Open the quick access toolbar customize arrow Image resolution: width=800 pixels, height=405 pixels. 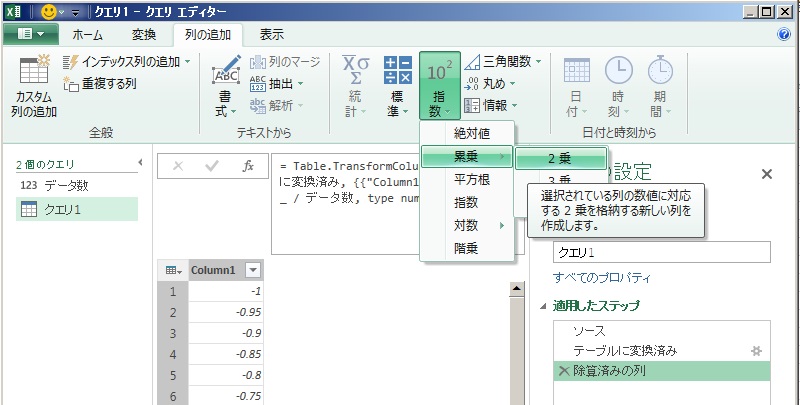(76, 12)
